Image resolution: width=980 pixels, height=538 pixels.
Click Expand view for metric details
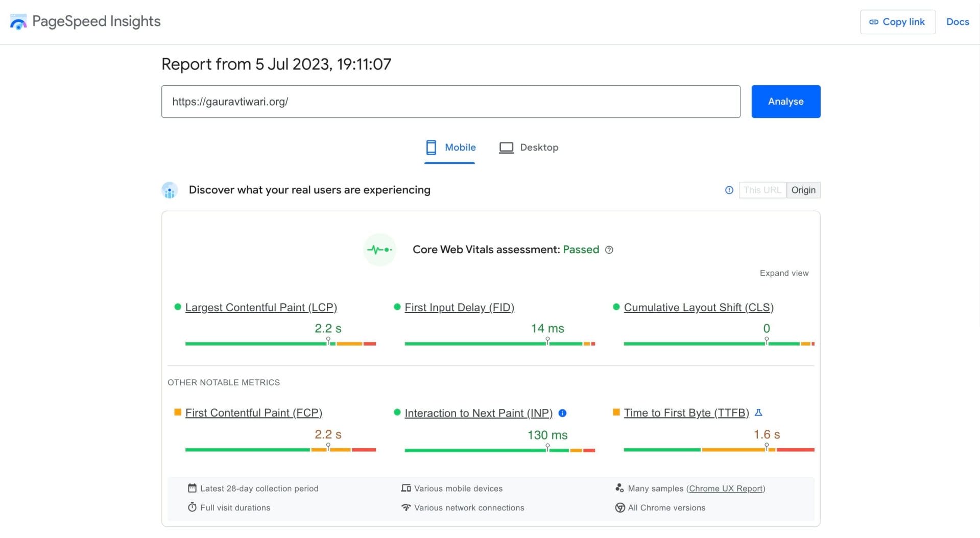[x=784, y=273]
